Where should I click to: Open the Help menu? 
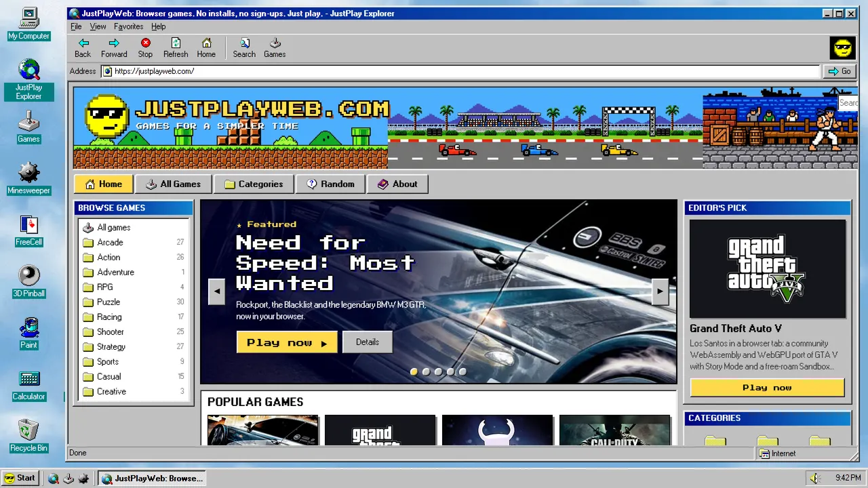158,26
